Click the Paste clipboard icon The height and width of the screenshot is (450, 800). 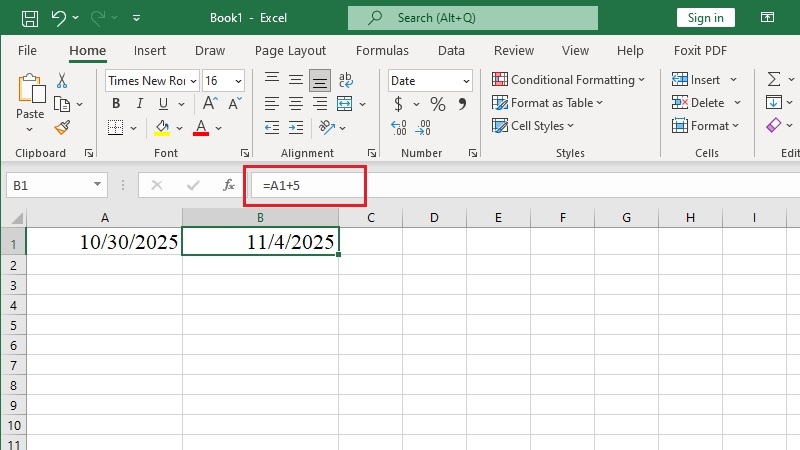pos(31,88)
